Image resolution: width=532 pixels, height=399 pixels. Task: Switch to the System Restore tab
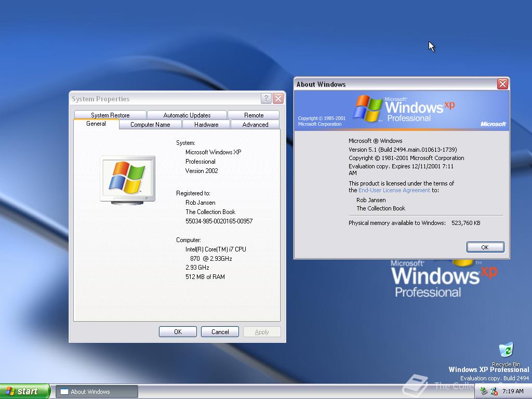click(x=110, y=115)
